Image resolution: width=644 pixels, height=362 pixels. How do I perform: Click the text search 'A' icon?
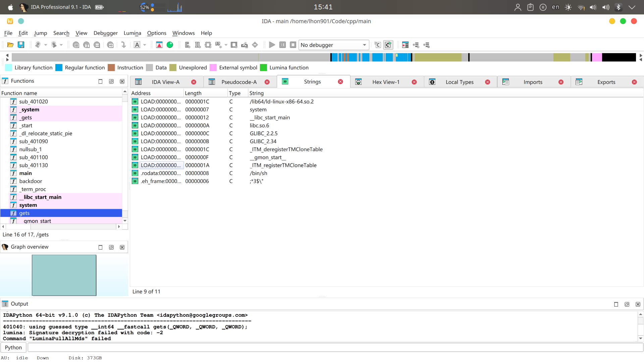(x=137, y=45)
